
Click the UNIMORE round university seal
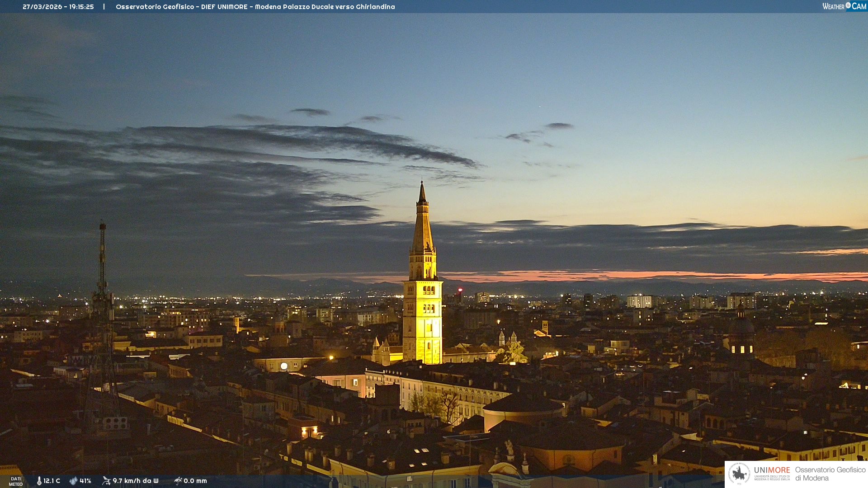pyautogui.click(x=739, y=474)
